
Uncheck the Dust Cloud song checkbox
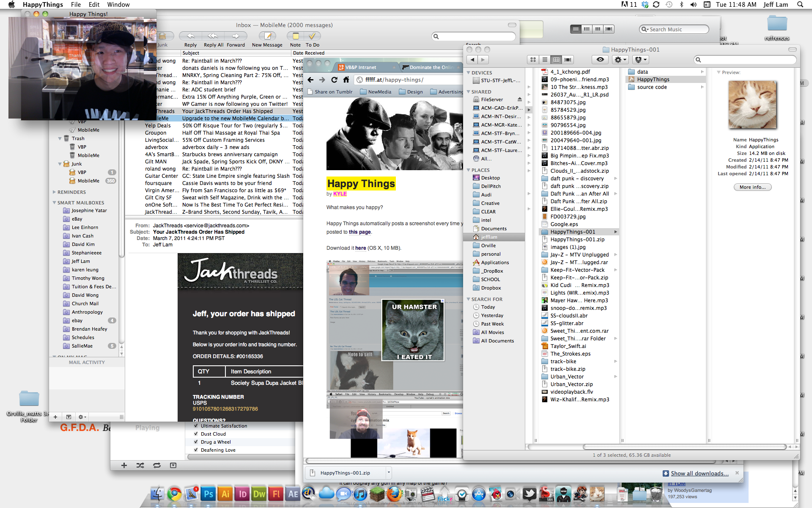click(x=196, y=434)
